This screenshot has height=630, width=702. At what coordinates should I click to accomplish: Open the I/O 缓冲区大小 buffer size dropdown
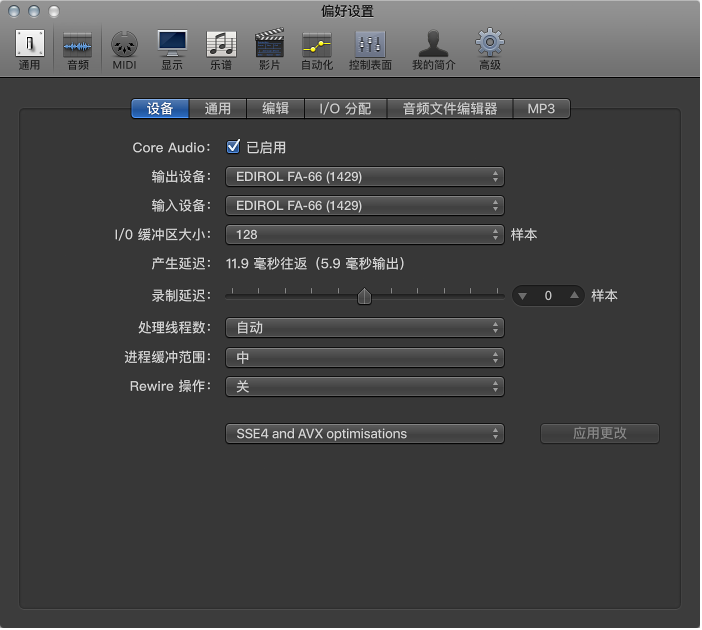click(364, 235)
